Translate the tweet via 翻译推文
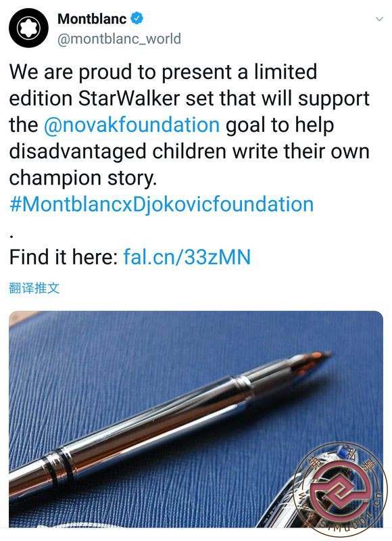 coord(34,288)
